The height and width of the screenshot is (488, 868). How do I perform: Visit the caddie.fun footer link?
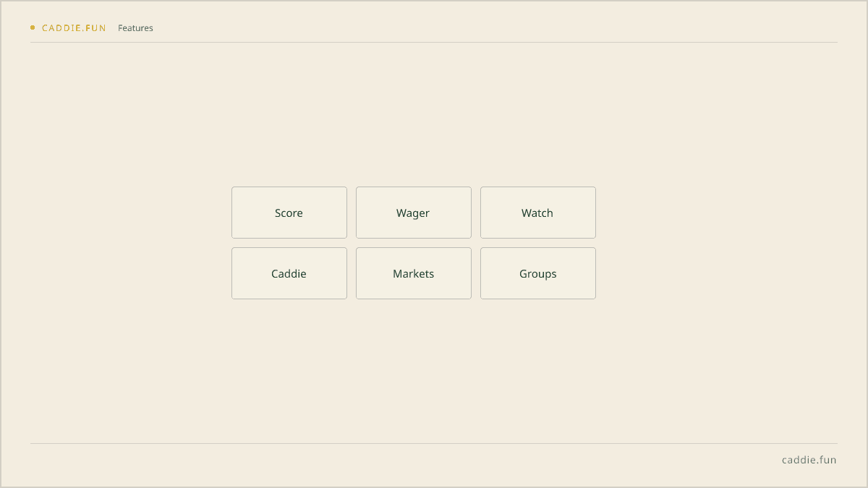coord(809,460)
